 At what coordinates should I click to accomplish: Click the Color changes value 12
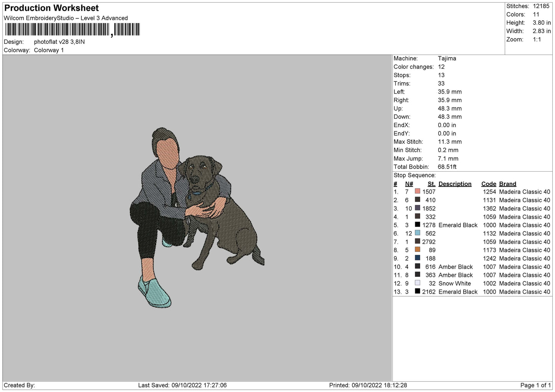click(441, 67)
